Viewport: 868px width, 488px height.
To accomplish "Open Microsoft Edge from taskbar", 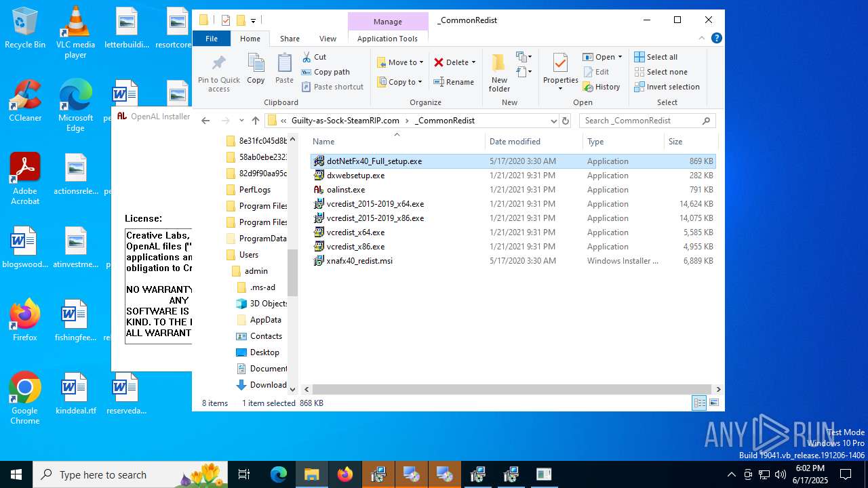I will [279, 474].
